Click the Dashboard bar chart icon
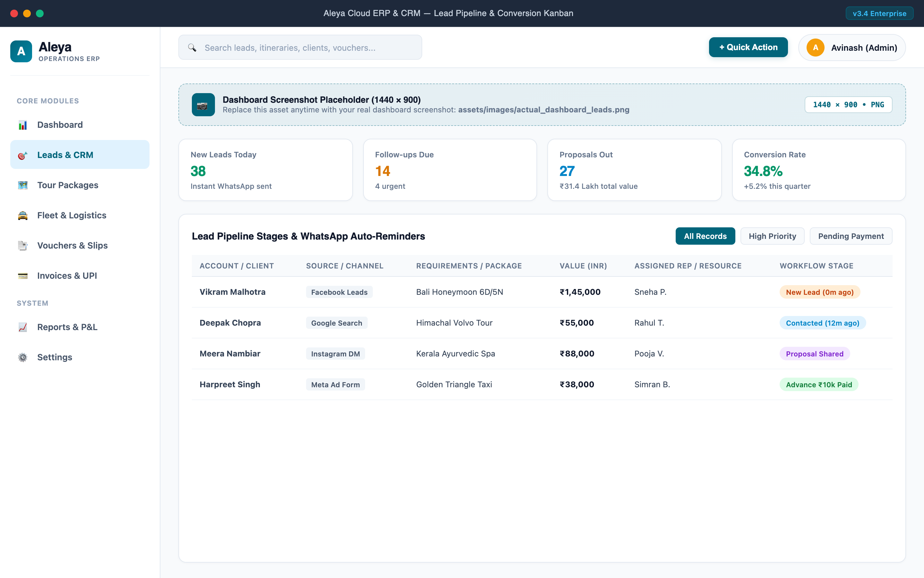The width and height of the screenshot is (924, 578). (x=22, y=125)
